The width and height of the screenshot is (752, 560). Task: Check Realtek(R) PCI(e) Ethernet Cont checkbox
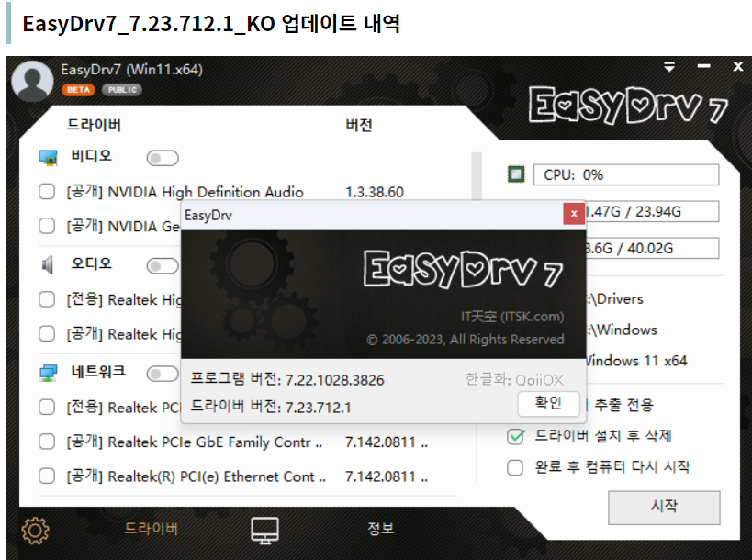tap(47, 476)
